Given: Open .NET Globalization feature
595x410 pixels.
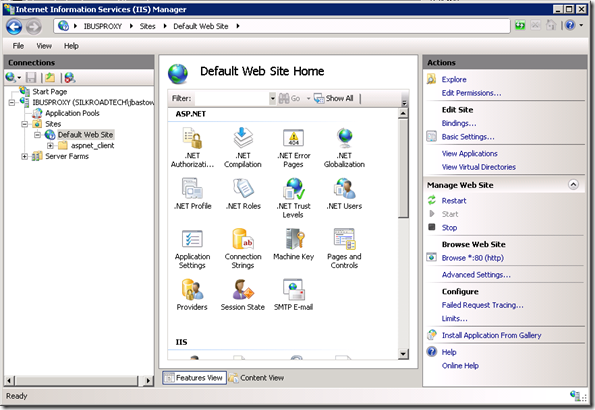Looking at the screenshot, I should tap(344, 148).
